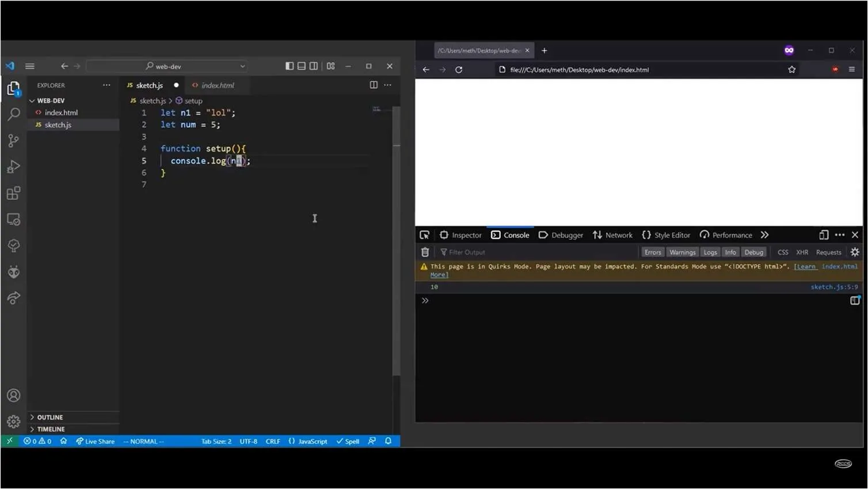Toggle the Errors filter in the console
868x489 pixels.
click(652, 252)
